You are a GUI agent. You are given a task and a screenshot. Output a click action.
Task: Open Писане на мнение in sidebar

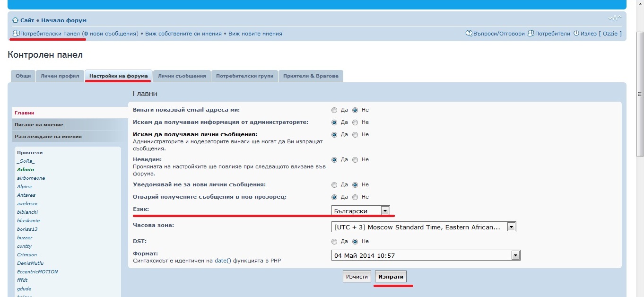(39, 125)
